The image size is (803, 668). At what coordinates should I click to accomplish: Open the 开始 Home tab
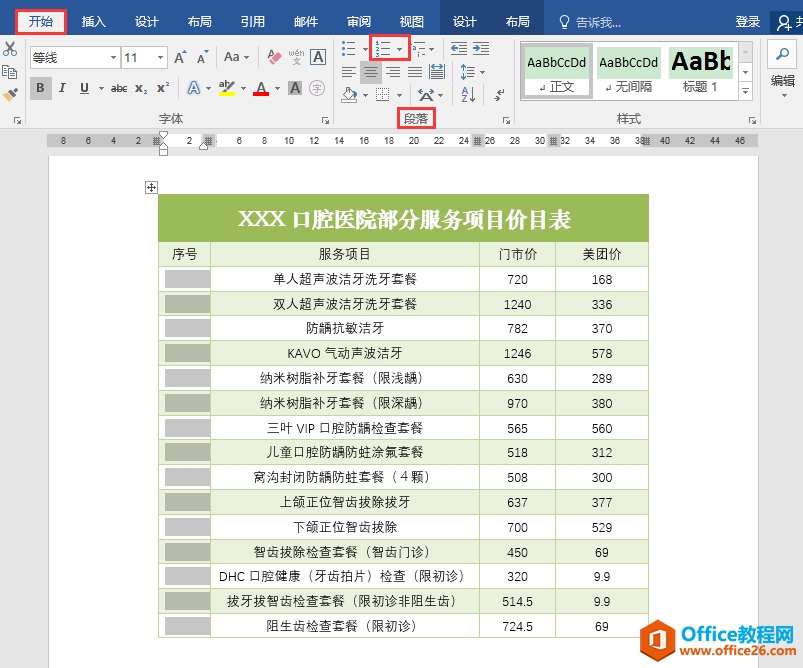(x=40, y=22)
